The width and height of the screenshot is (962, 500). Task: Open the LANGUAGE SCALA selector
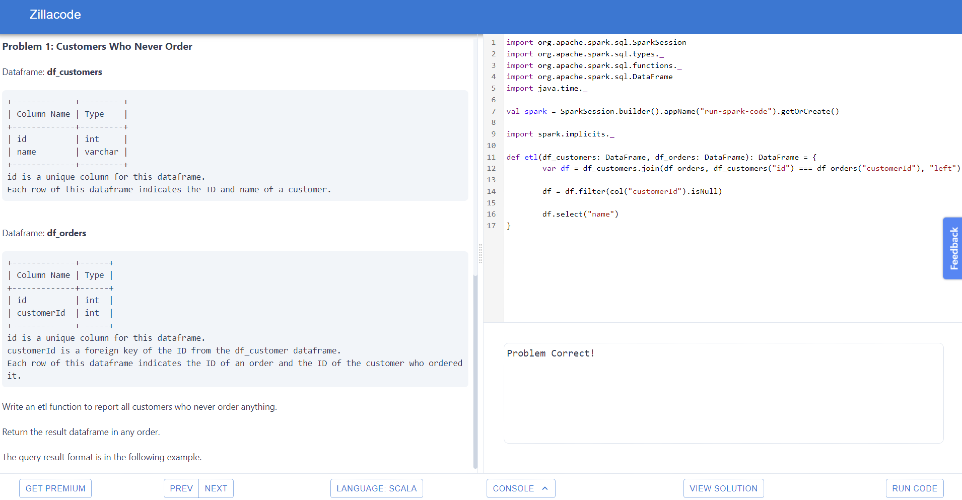click(x=376, y=488)
